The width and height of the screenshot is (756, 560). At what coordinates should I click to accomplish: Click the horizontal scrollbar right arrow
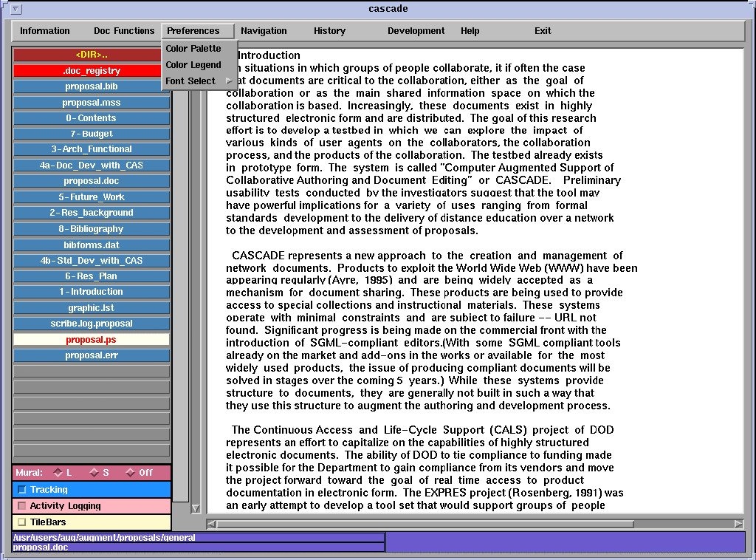(x=738, y=524)
